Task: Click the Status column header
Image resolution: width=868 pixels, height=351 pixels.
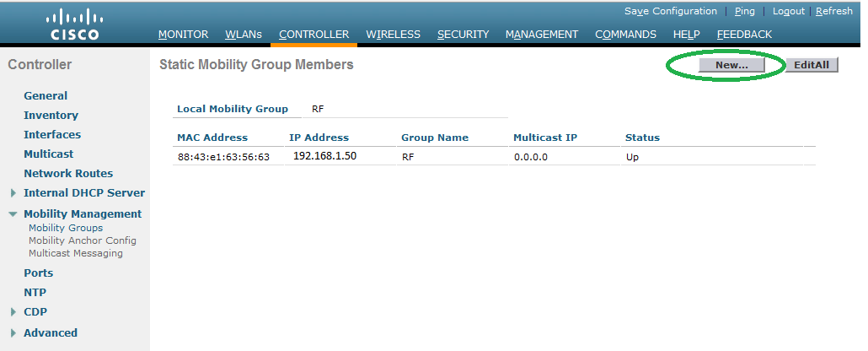Action: tap(642, 138)
